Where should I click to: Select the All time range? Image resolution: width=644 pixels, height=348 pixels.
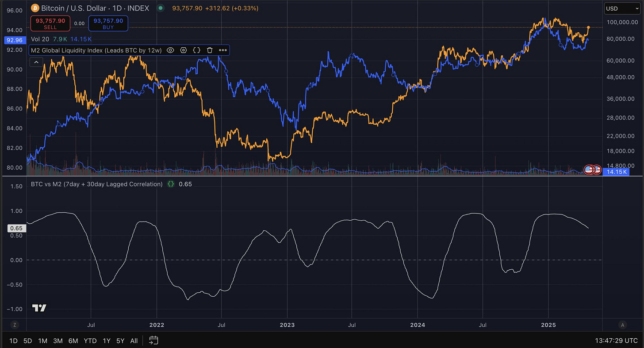tap(134, 341)
